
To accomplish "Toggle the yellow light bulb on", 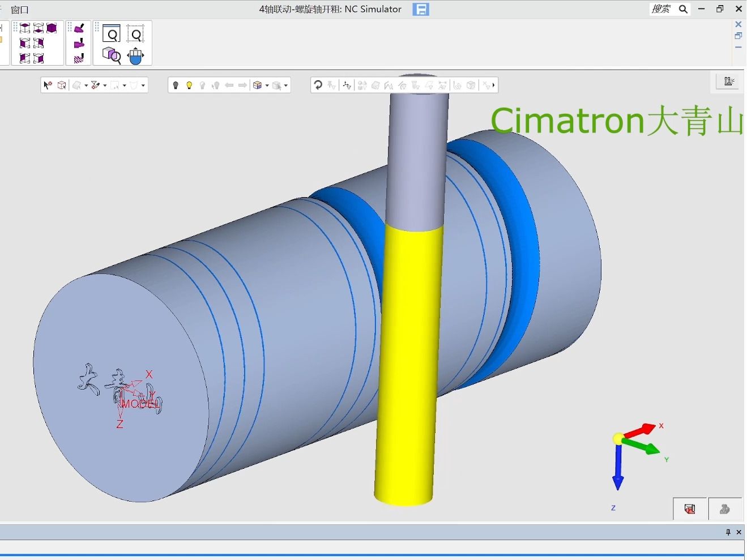I will 189,85.
